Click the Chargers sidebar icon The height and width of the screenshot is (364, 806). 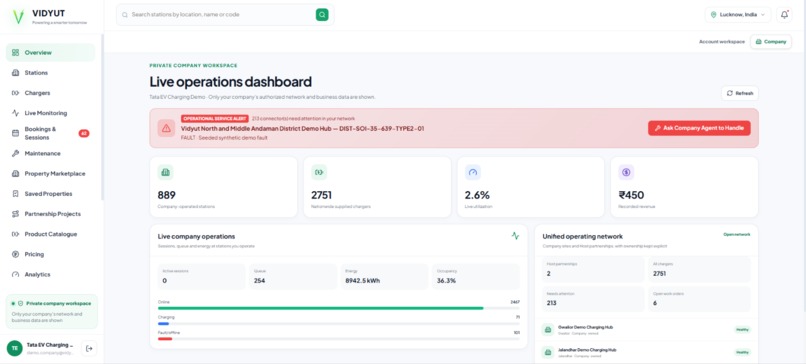coord(15,93)
